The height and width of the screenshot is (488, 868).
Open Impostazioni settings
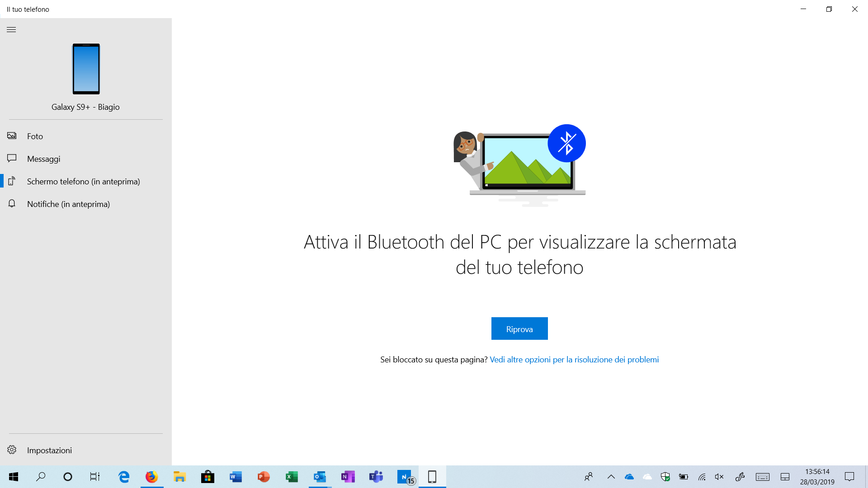pyautogui.click(x=86, y=450)
